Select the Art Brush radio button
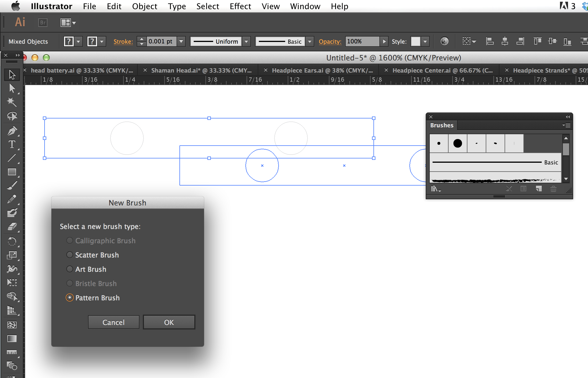The image size is (588, 378). pyautogui.click(x=69, y=269)
